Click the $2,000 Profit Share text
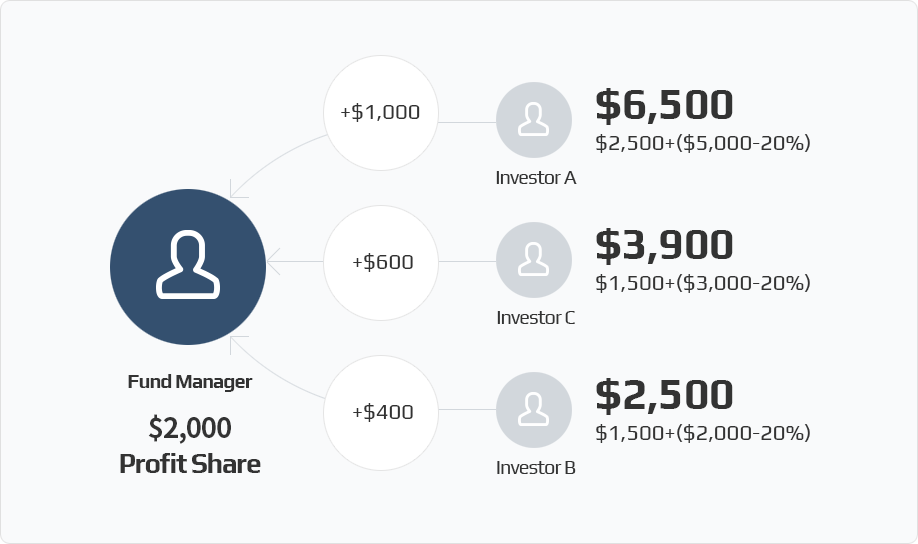 pyautogui.click(x=190, y=446)
